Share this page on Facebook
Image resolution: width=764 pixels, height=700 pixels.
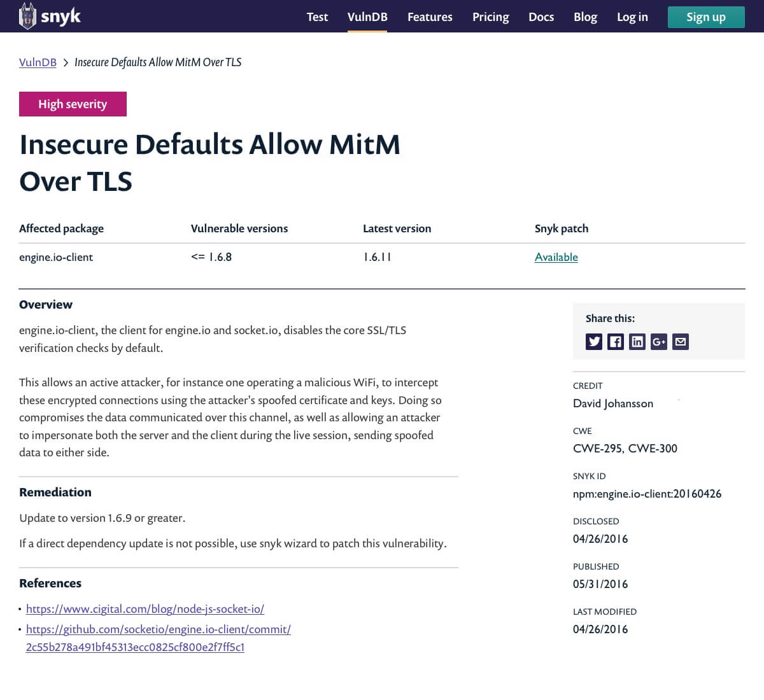(615, 342)
